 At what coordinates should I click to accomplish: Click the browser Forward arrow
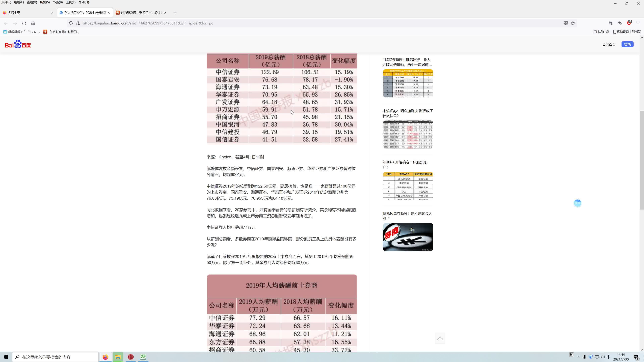15,23
